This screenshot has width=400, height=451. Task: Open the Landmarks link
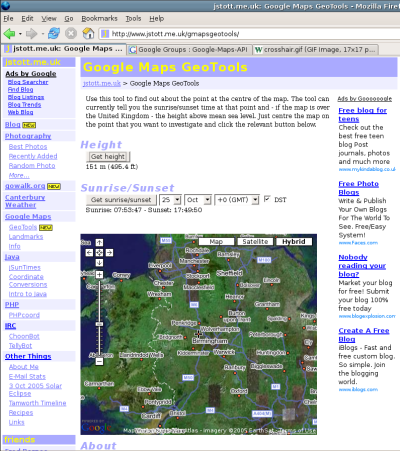click(26, 237)
